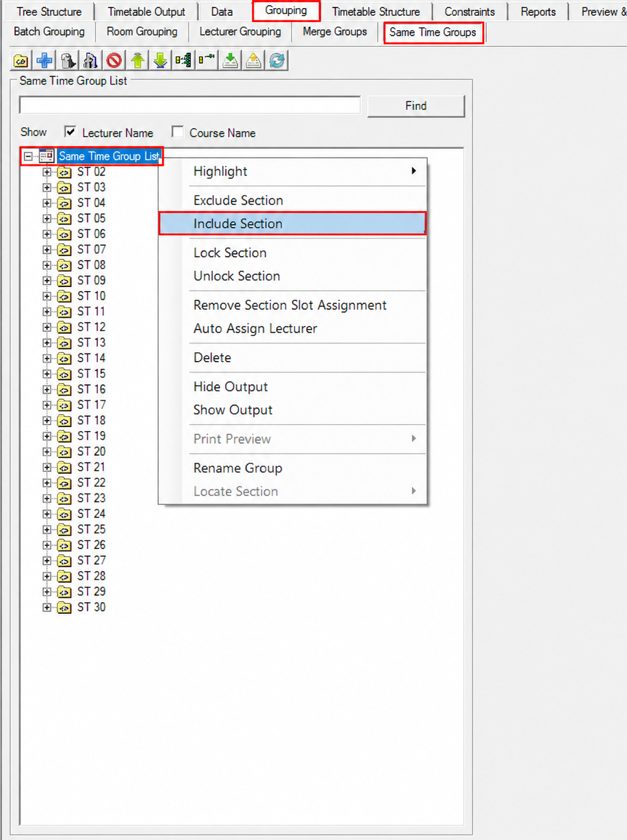Choose Include Section from context menu
627x840 pixels.
tap(292, 223)
